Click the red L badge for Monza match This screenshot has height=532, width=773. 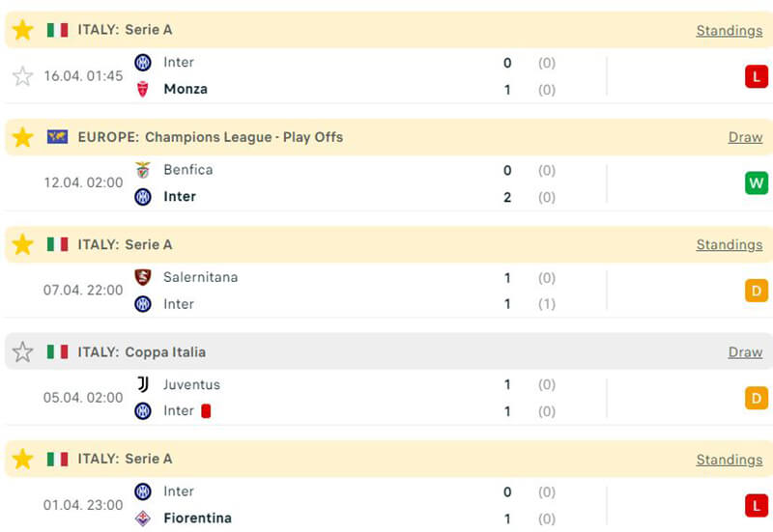(x=756, y=76)
